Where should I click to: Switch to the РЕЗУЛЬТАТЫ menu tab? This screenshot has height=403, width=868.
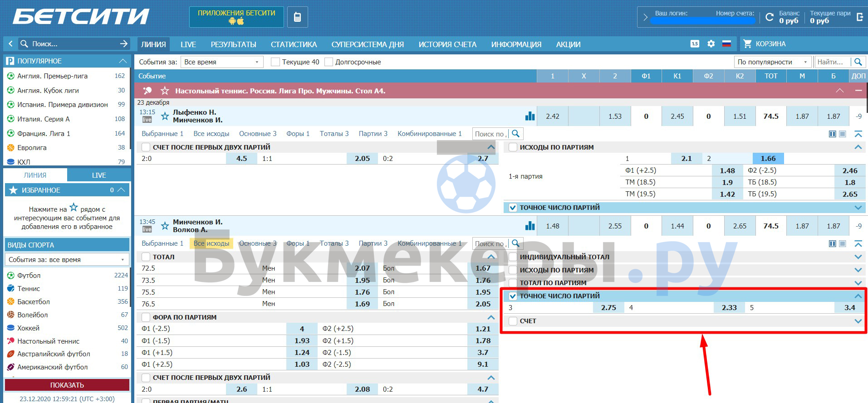click(233, 44)
